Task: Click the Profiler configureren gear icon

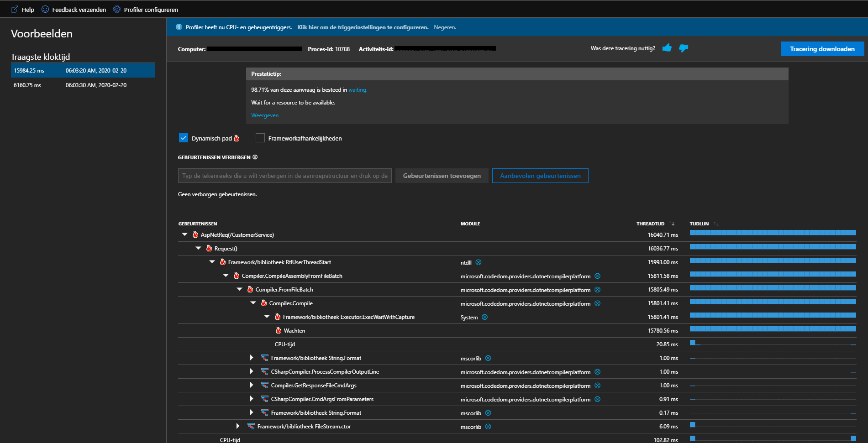Action: pyautogui.click(x=117, y=10)
